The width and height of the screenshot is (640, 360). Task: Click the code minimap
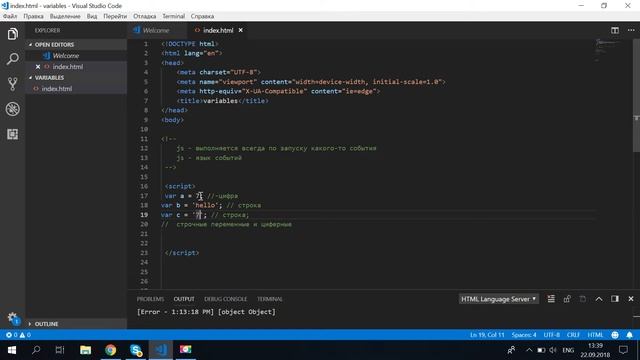608,51
